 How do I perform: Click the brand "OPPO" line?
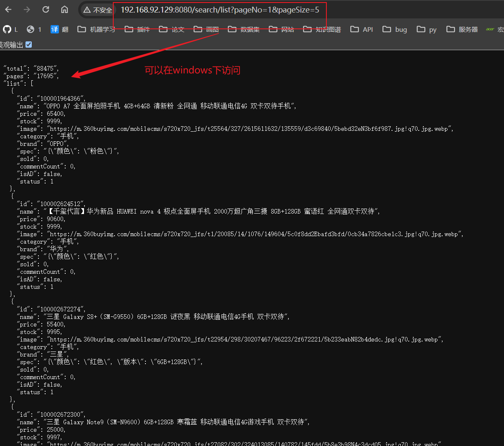(42, 144)
